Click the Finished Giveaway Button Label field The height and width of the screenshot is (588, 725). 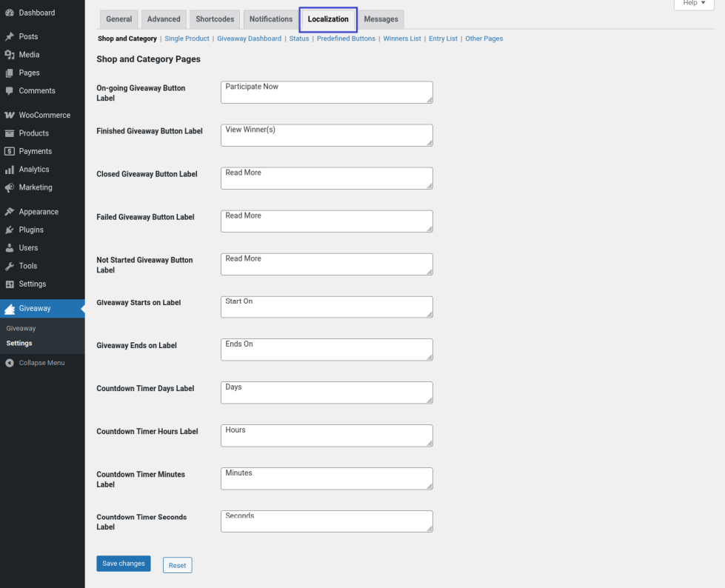pos(327,135)
